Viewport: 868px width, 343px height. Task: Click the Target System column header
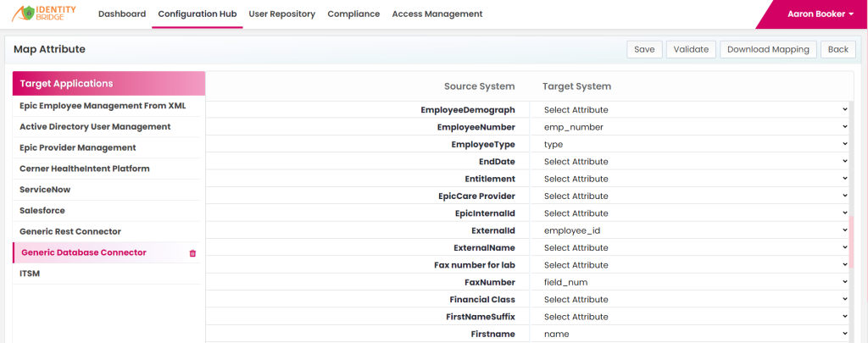click(576, 86)
